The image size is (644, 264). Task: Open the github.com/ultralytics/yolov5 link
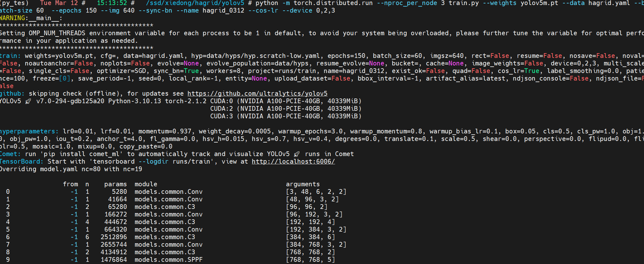pos(258,93)
